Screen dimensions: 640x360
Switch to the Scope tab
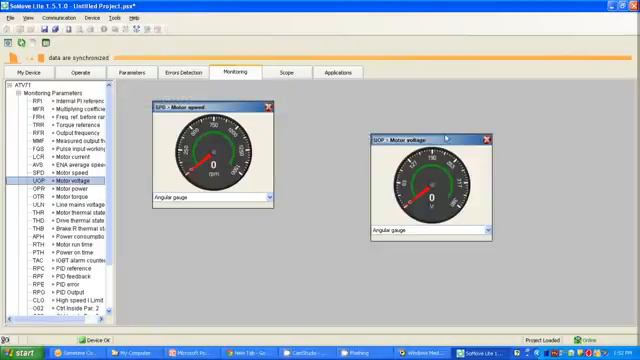pos(287,73)
